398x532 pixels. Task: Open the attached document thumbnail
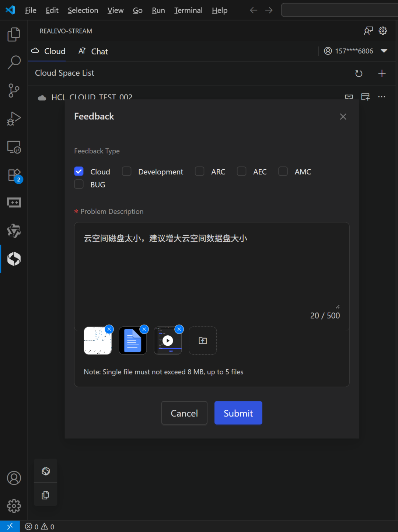point(133,341)
